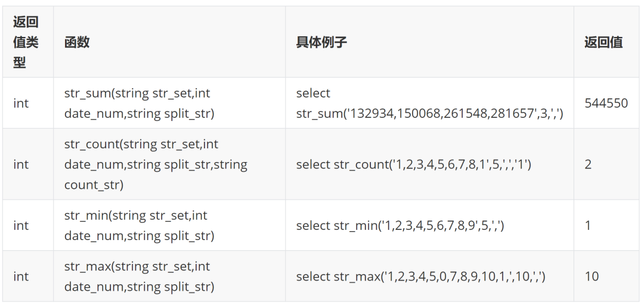This screenshot has width=644, height=305.
Task: Select the int cell in str_min row
Action: pyautogui.click(x=21, y=226)
